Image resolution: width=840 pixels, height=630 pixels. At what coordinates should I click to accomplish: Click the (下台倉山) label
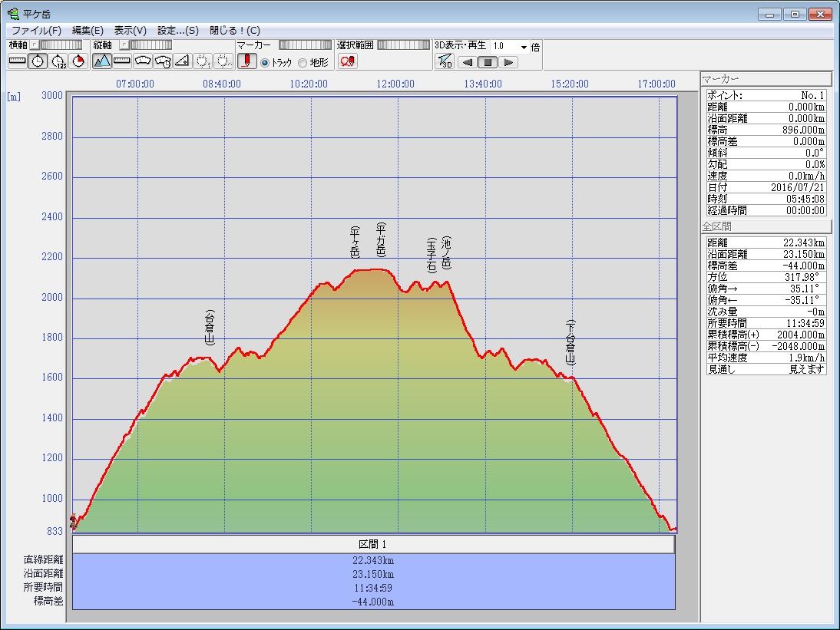point(570,342)
